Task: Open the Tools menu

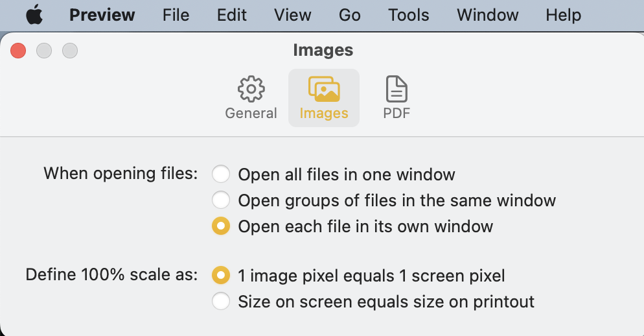Action: (x=408, y=15)
